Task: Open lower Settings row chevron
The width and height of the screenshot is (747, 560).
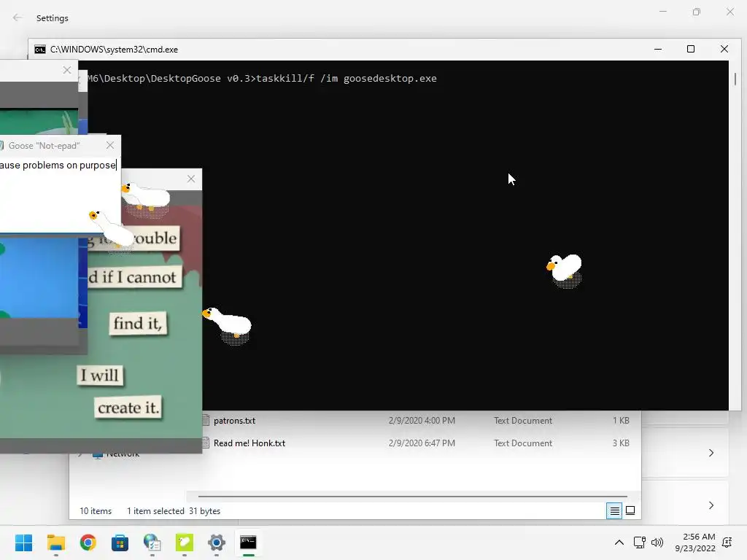Action: point(711,505)
